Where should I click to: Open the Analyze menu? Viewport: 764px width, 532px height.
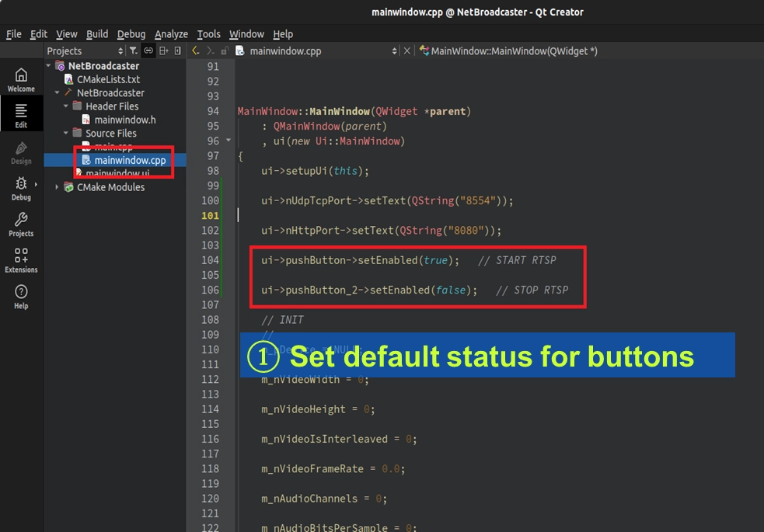(171, 34)
